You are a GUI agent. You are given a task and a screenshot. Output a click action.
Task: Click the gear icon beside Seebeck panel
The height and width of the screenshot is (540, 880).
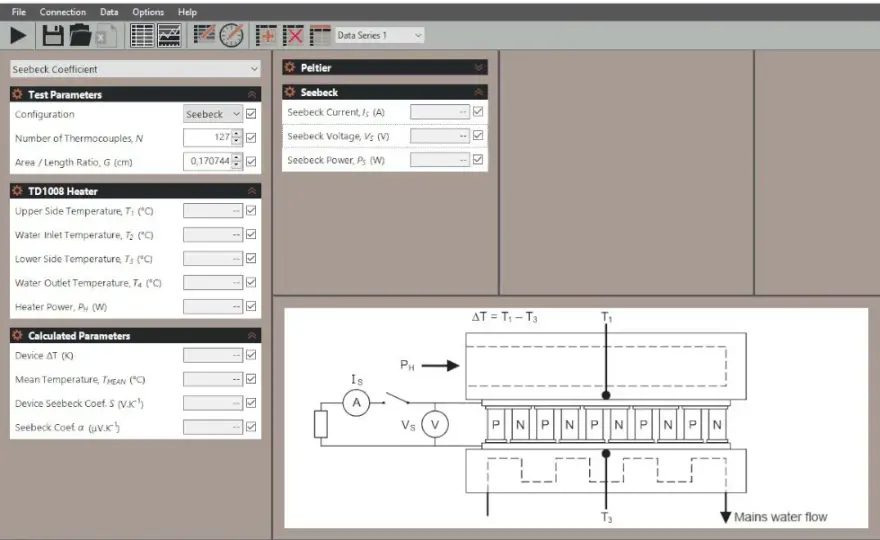click(290, 91)
